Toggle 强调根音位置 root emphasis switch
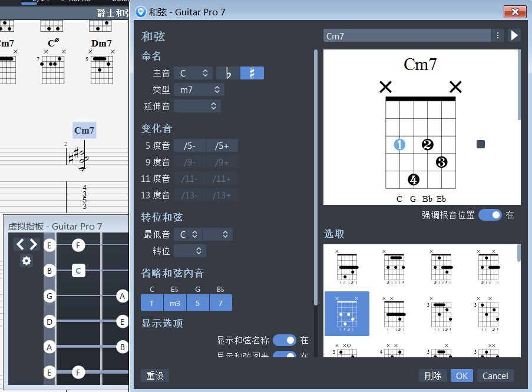Screen dimensions: 532x392 click(x=490, y=216)
